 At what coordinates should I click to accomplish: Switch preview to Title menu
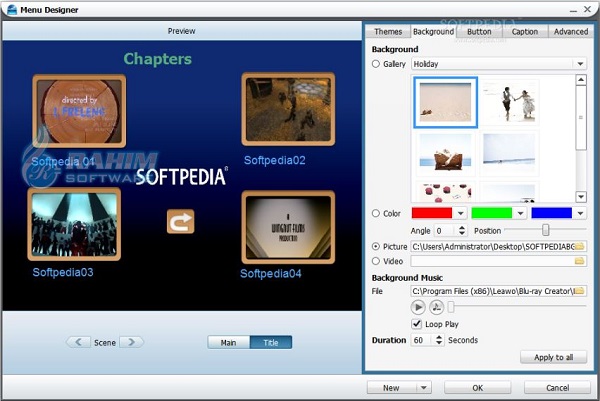point(271,342)
